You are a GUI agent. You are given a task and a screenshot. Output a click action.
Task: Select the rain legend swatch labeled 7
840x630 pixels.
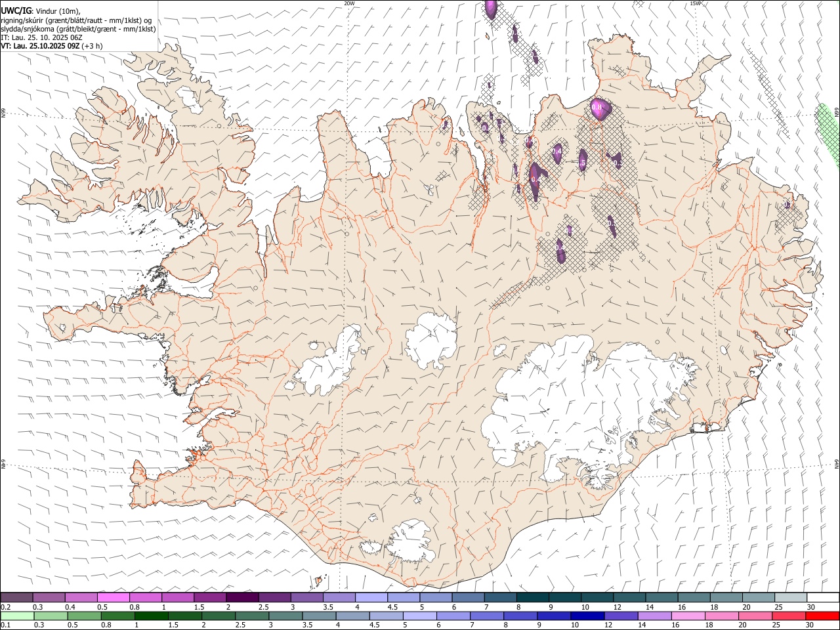pos(487,616)
